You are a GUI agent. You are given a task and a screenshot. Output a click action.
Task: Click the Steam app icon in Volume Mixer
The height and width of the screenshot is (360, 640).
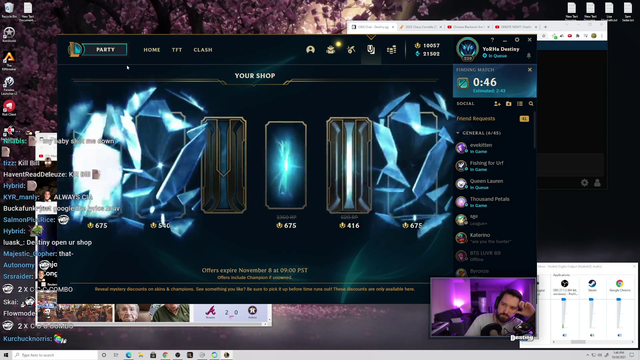592,283
